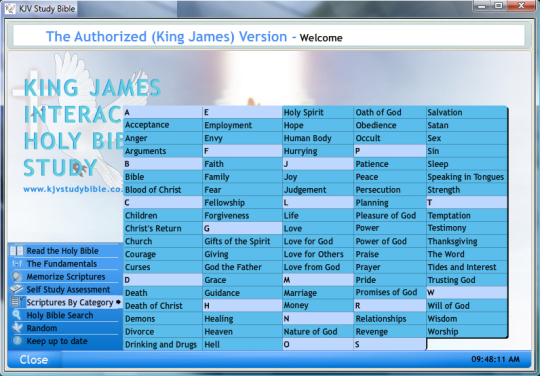Choose the Persecution category
The height and width of the screenshot is (376, 540).
click(x=390, y=190)
